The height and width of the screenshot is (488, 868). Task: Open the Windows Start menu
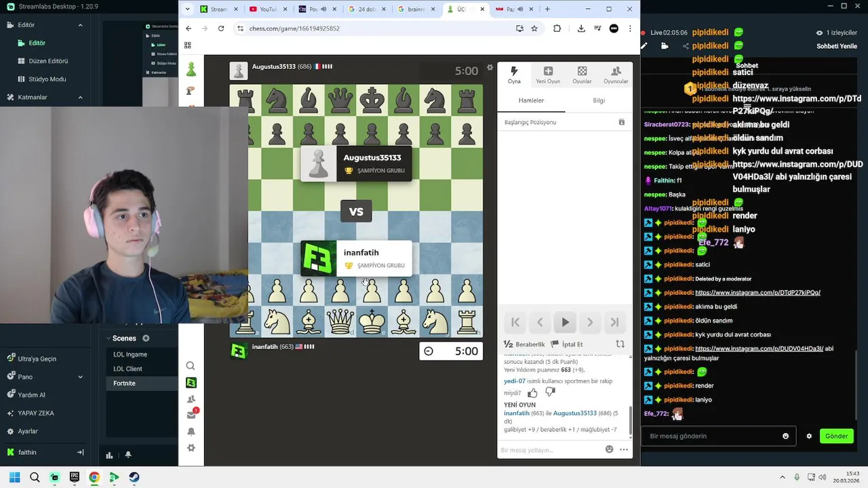[14, 477]
